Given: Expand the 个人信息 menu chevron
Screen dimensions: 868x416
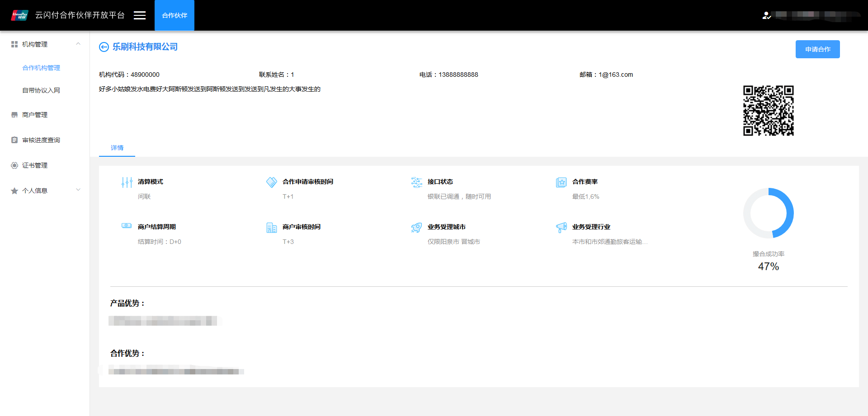Looking at the screenshot, I should pos(78,190).
